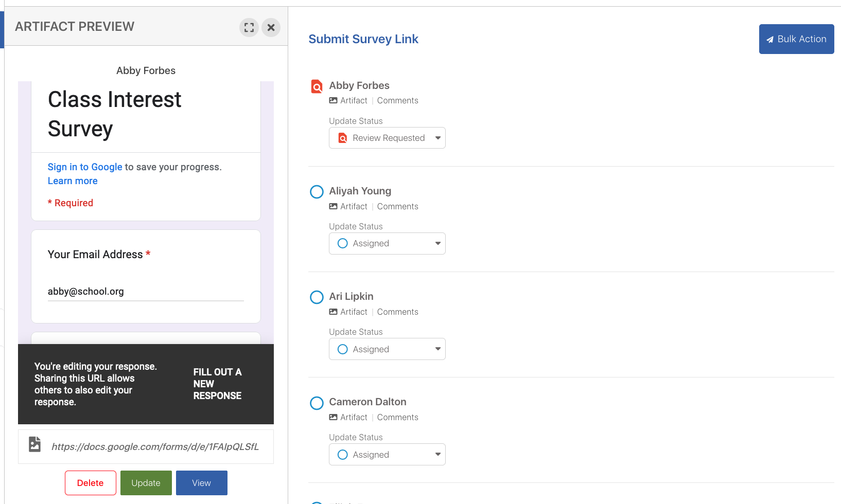Click the artifact image icon under Ari Lipkin
Viewport: 841px width, 504px height.
point(334,312)
